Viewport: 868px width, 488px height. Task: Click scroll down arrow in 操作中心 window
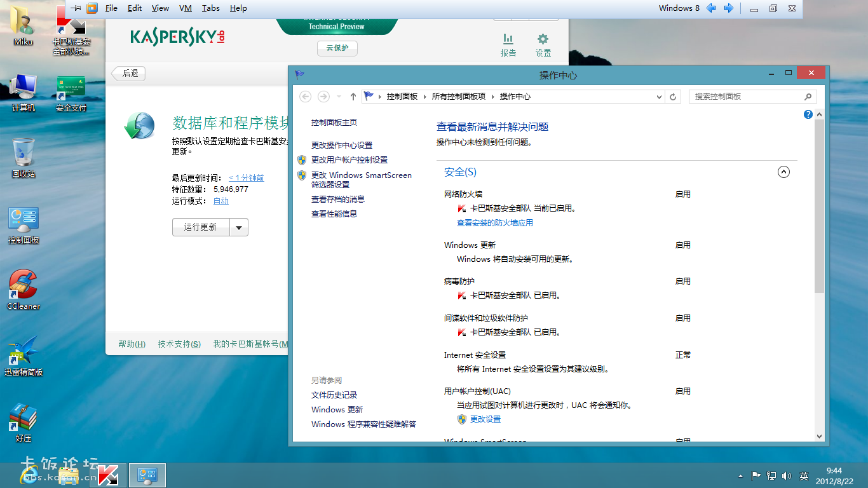pyautogui.click(x=819, y=437)
